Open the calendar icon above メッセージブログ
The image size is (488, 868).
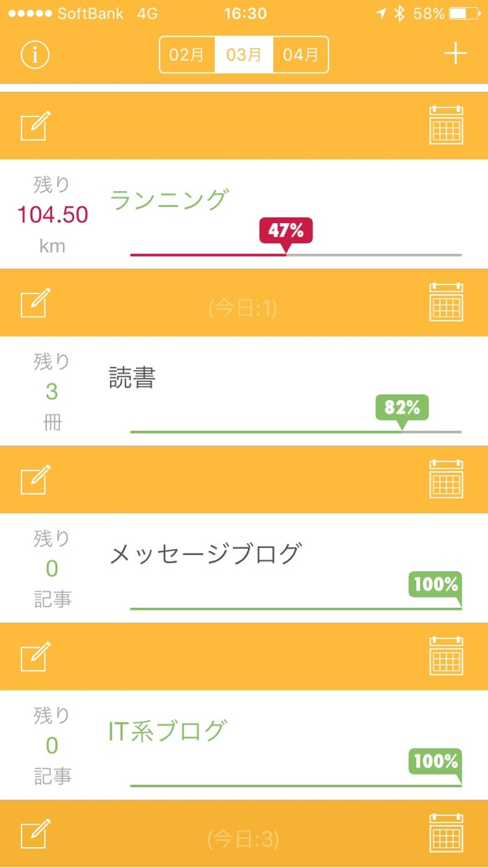446,480
